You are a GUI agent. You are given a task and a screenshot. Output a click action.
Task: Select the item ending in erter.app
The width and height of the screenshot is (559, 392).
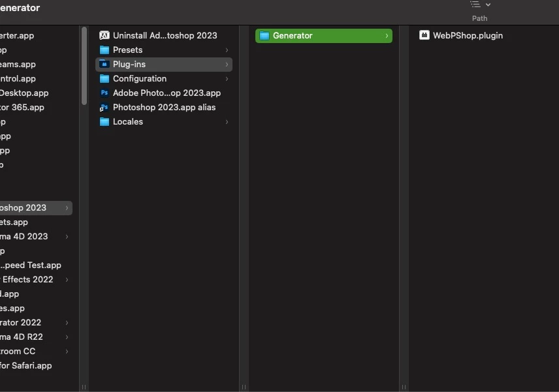click(17, 36)
